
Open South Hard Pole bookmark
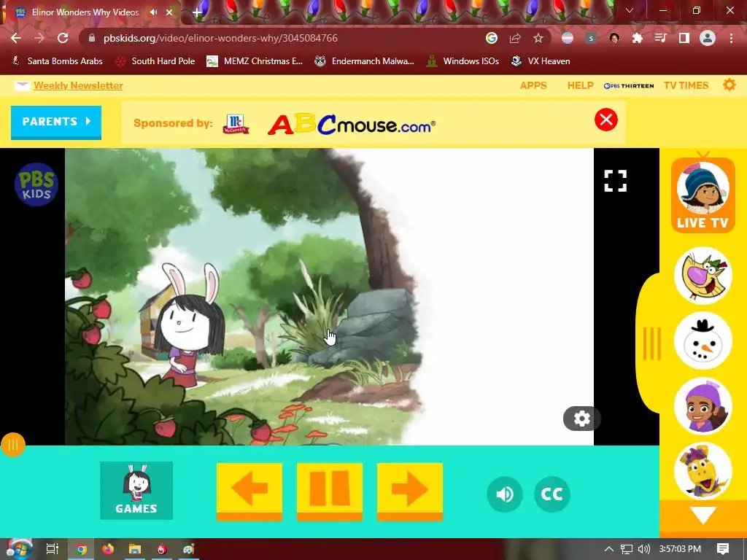155,61
